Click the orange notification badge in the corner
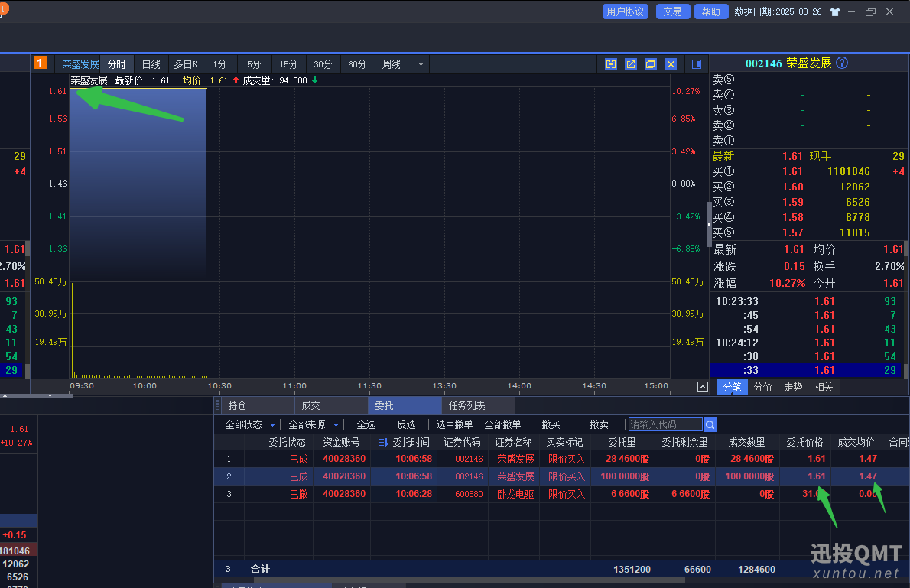This screenshot has width=910, height=588. pos(3,9)
